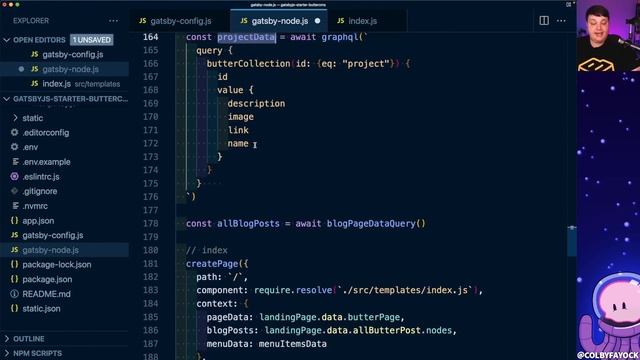Place cursor on projectData variable
This screenshot has height=360, width=640.
click(x=246, y=37)
